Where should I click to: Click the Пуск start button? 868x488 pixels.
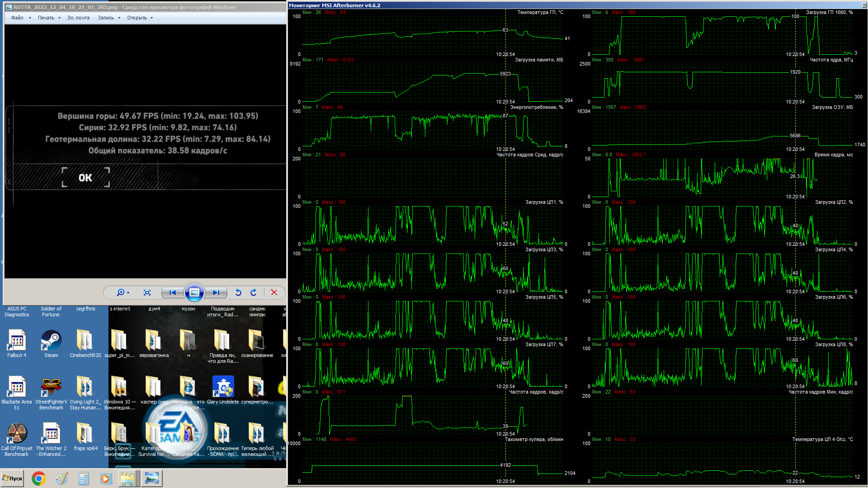13,479
